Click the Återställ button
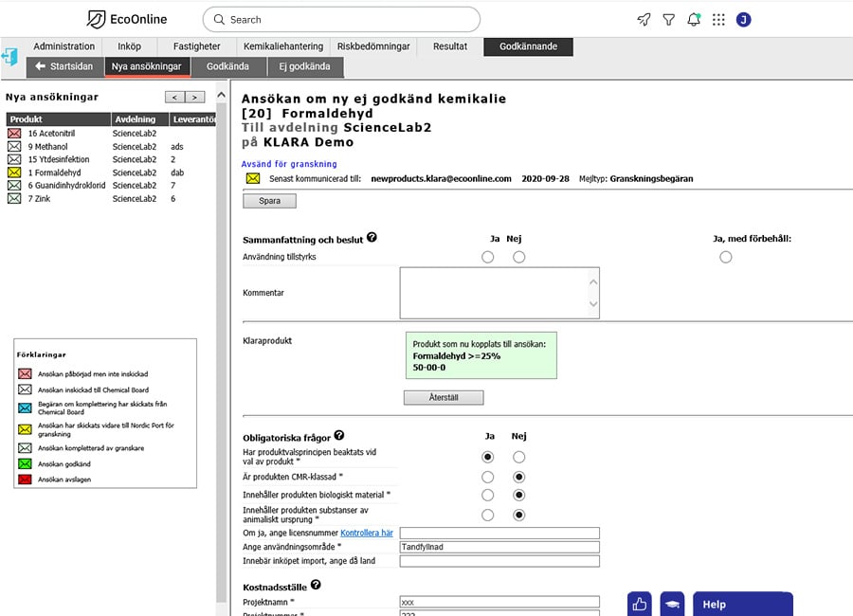853x616 pixels. click(444, 397)
